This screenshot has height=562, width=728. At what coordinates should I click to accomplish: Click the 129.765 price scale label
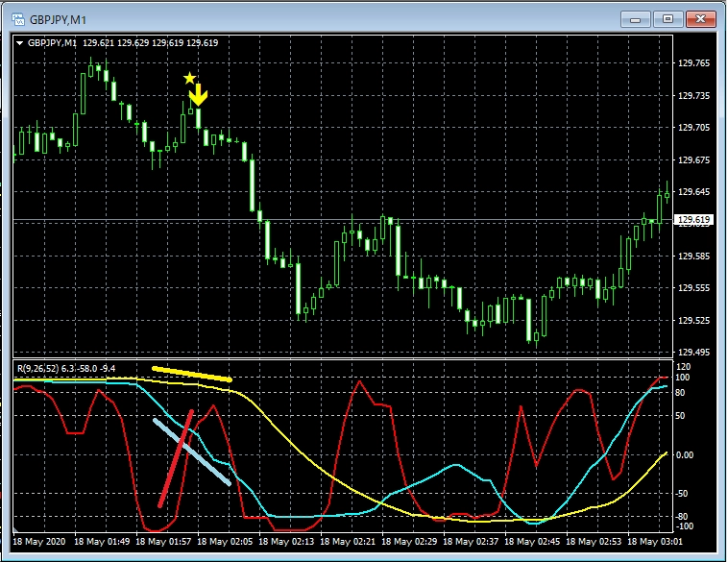coord(693,63)
